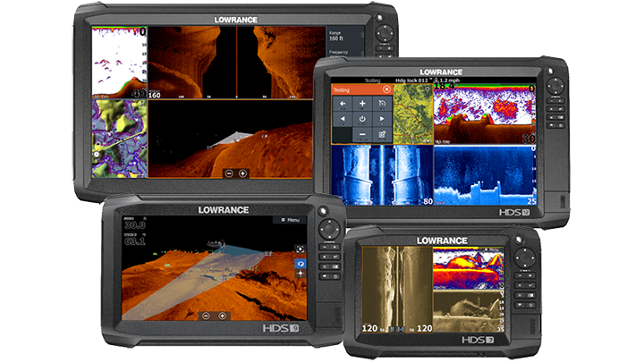This screenshot has height=362, width=644.
Task: Zoom out with minus icon on the largest display
Action: tap(229, 173)
